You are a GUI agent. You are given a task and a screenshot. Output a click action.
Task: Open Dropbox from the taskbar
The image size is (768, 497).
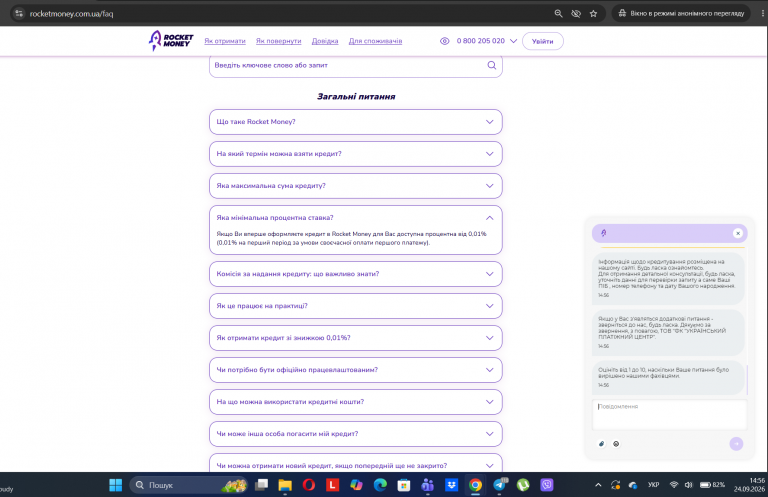click(451, 485)
